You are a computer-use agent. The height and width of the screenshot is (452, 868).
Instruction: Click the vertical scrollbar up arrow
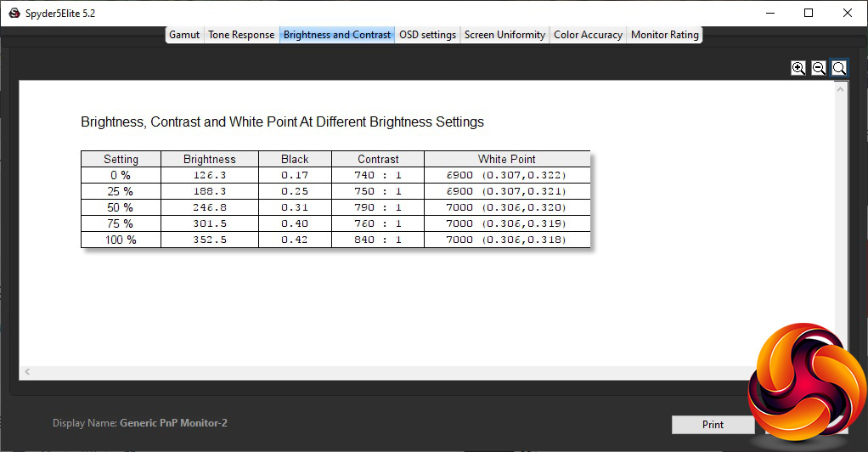pyautogui.click(x=840, y=89)
